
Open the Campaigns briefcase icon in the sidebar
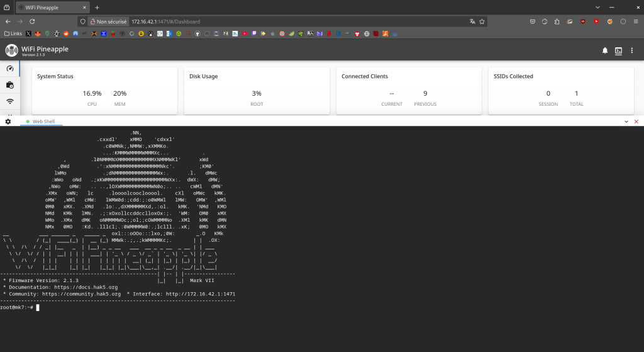click(x=10, y=85)
